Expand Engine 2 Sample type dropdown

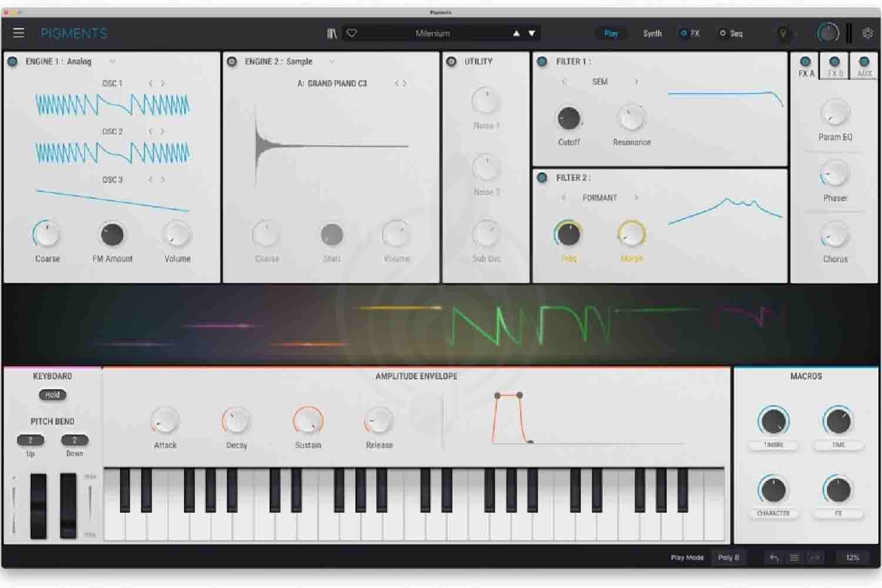point(332,61)
